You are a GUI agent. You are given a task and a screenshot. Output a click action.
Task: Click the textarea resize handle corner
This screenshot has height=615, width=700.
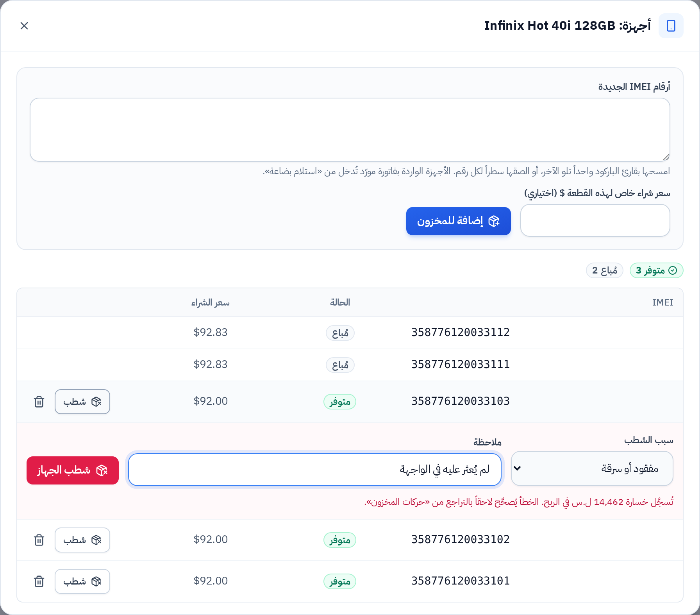tap(666, 157)
